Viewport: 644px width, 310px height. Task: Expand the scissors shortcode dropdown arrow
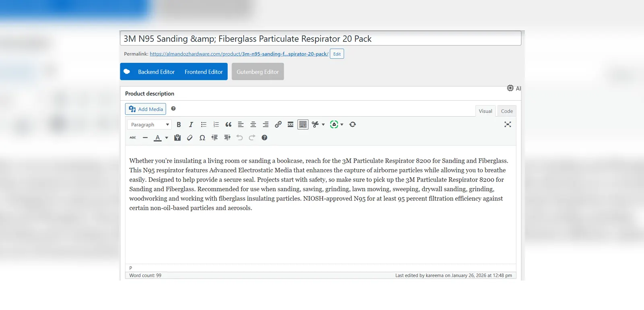point(323,125)
